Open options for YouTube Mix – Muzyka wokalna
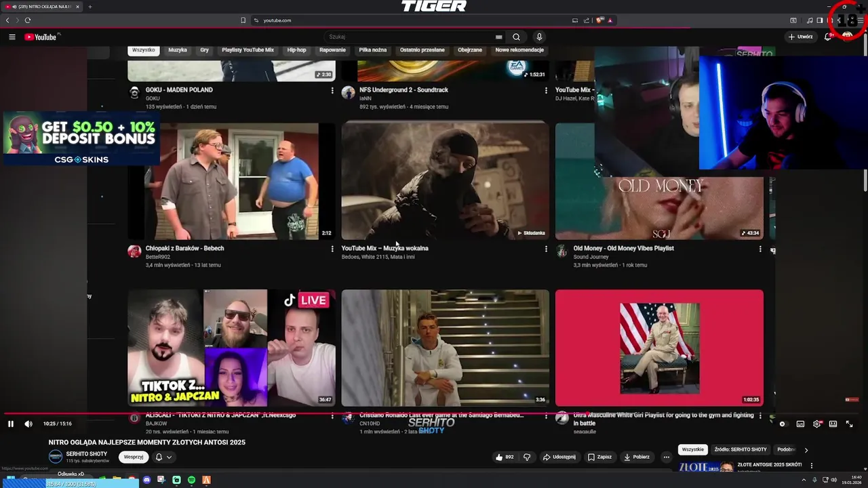The width and height of the screenshot is (868, 488). tap(546, 249)
